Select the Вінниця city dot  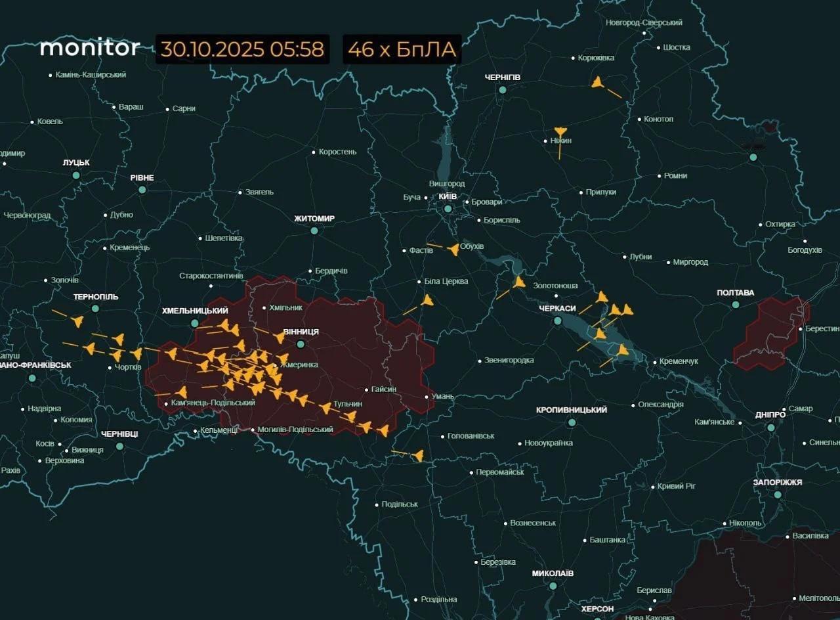pos(301,344)
